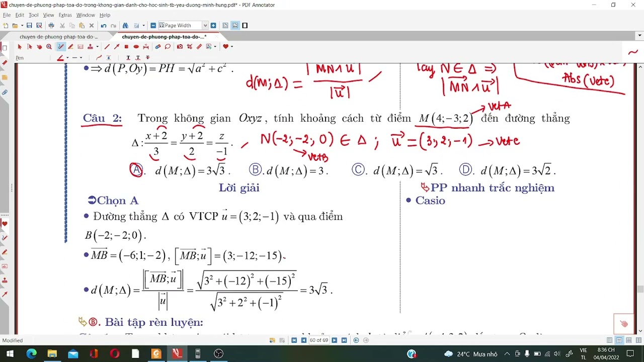The width and height of the screenshot is (644, 362).
Task: Open the pen color dropdown arrow
Action: 67,58
